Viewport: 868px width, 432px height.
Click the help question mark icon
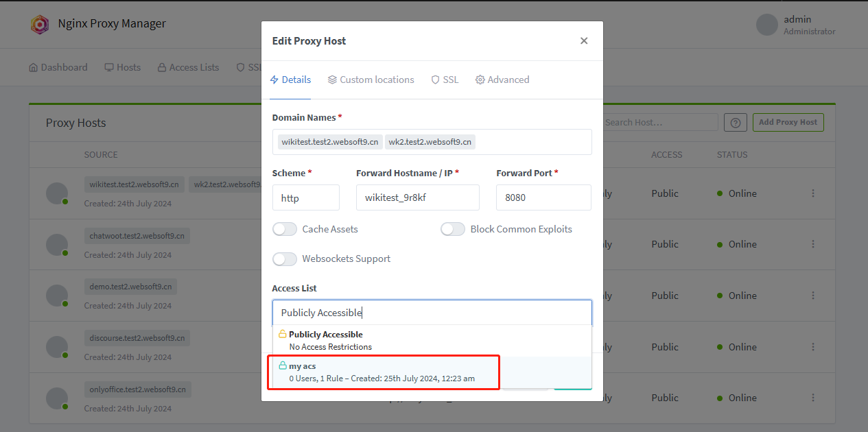[736, 123]
